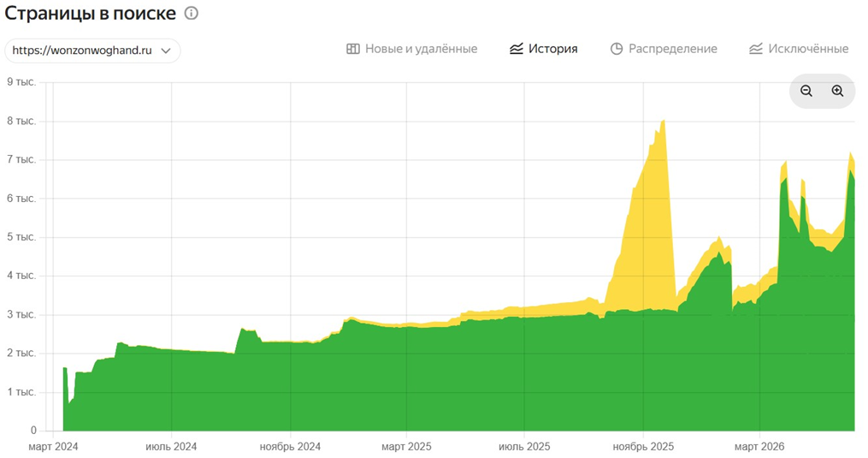Image resolution: width=868 pixels, height=458 pixels.
Task: Click the Новые и удалённые table icon
Action: [352, 49]
